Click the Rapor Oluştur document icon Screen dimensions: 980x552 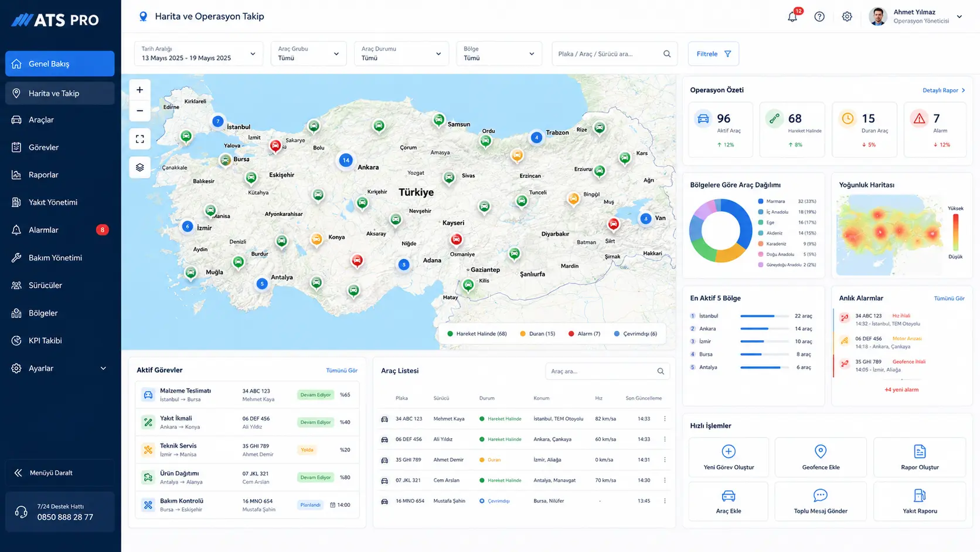tap(920, 451)
